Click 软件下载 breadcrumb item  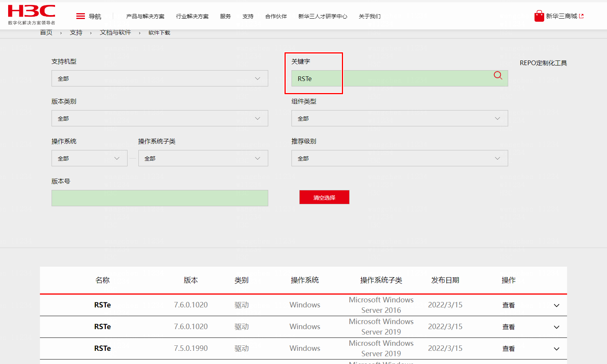(159, 33)
